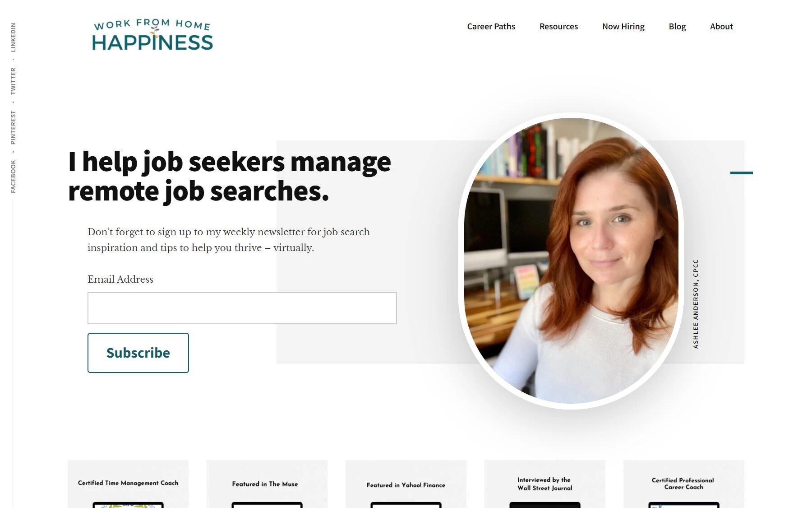The image size is (812, 508).
Task: Click the vertical Ashlee Anderson, CPCC caption
Action: (x=696, y=304)
